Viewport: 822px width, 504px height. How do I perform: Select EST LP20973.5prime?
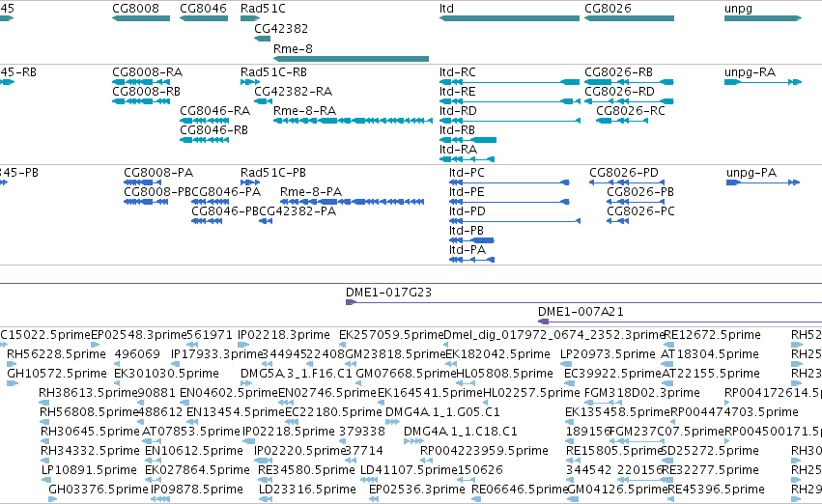pyautogui.click(x=607, y=354)
